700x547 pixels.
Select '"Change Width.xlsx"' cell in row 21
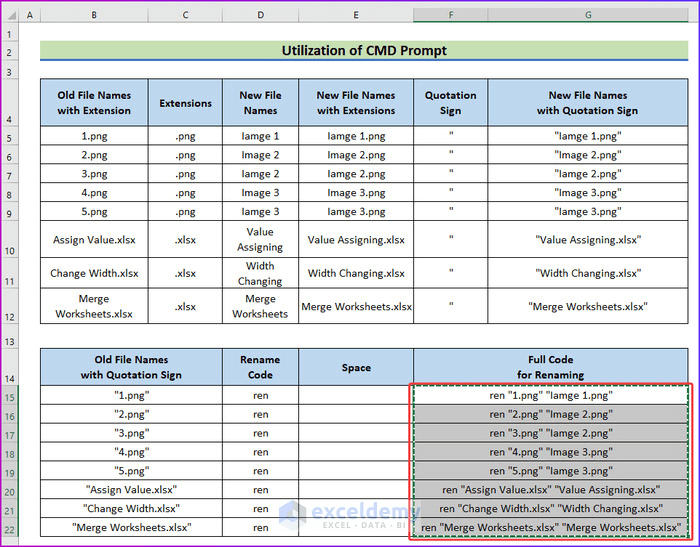[131, 508]
